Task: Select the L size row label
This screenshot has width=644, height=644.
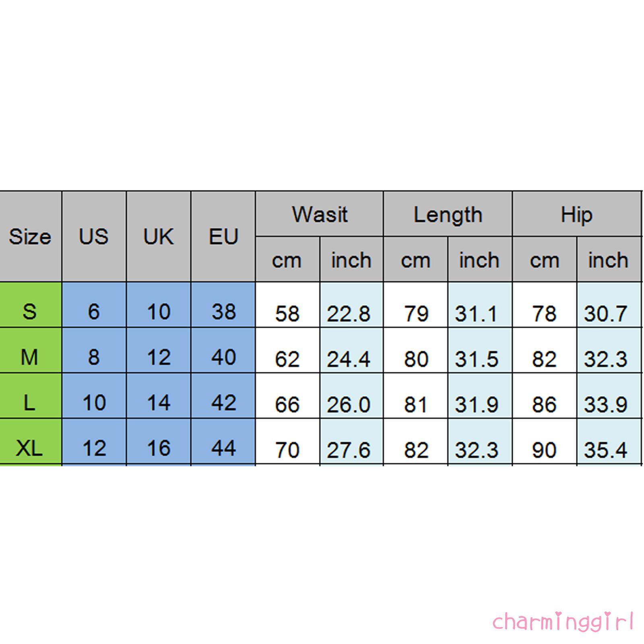Action: tap(30, 402)
